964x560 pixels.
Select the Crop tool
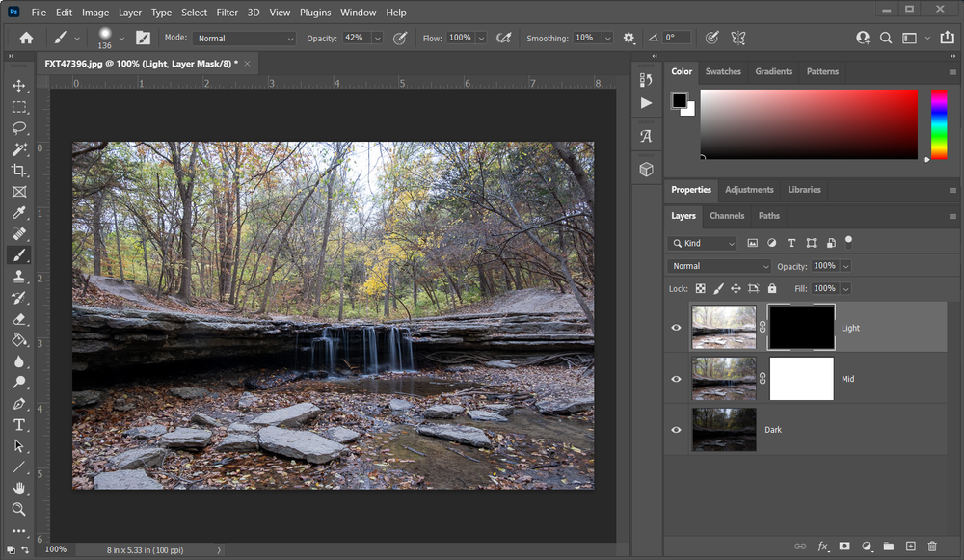click(19, 171)
